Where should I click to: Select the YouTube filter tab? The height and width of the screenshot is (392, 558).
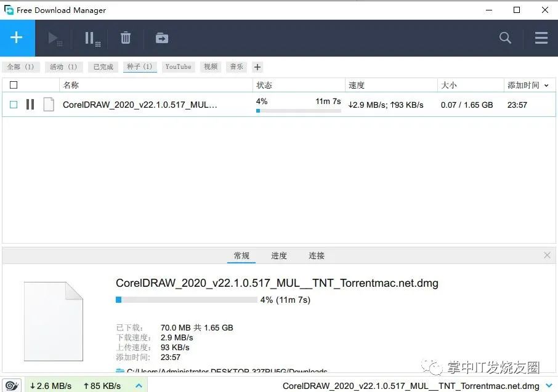pos(178,67)
